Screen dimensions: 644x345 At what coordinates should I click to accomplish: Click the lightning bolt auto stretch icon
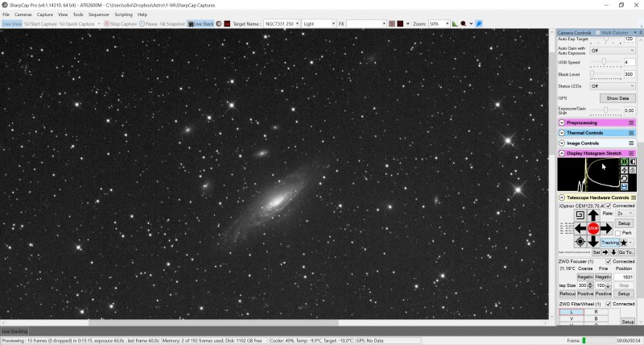coord(624,170)
